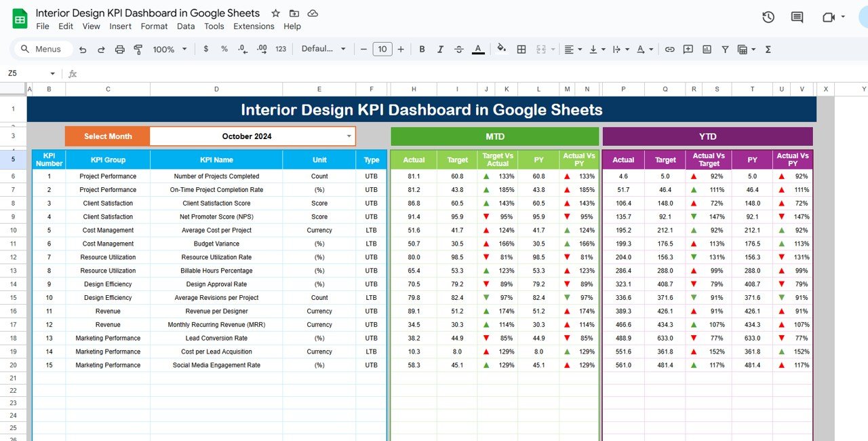Undo the last action

pyautogui.click(x=83, y=50)
